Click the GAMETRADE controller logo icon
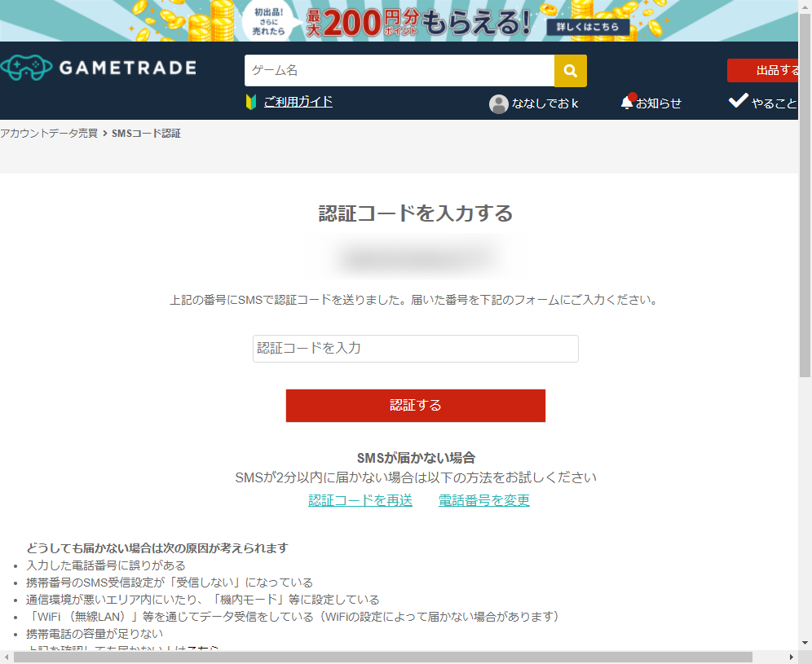The width and height of the screenshot is (812, 664). click(x=24, y=66)
